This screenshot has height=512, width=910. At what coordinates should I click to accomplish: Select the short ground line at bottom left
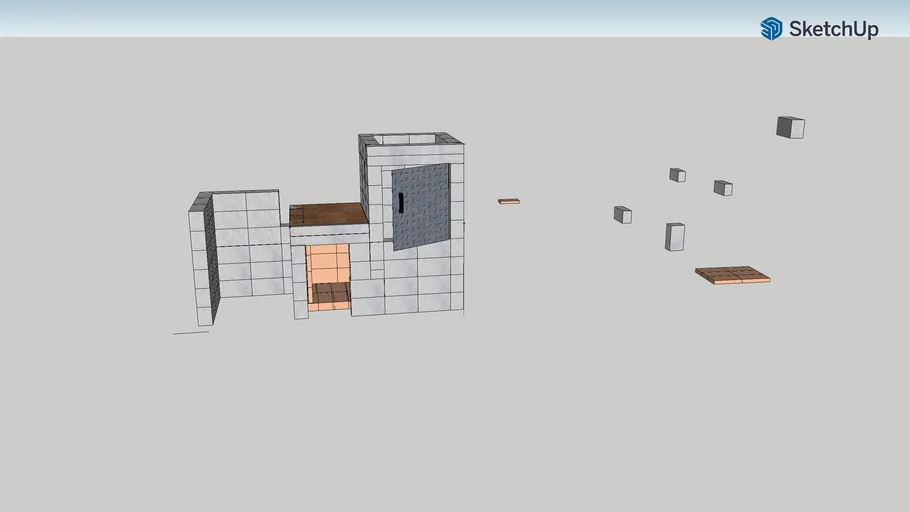coord(190,332)
